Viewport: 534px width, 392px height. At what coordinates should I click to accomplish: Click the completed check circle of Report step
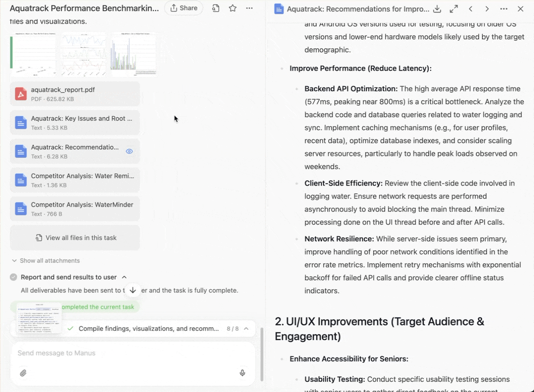[13, 278]
